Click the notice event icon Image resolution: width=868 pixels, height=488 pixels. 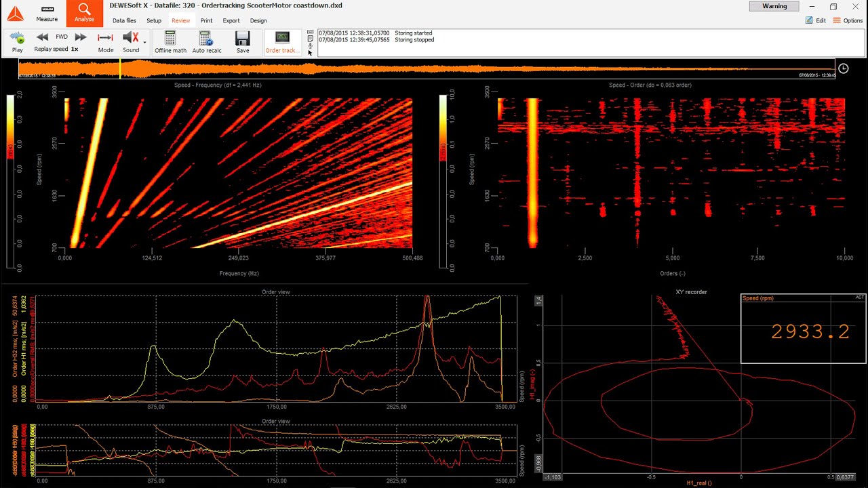point(311,39)
